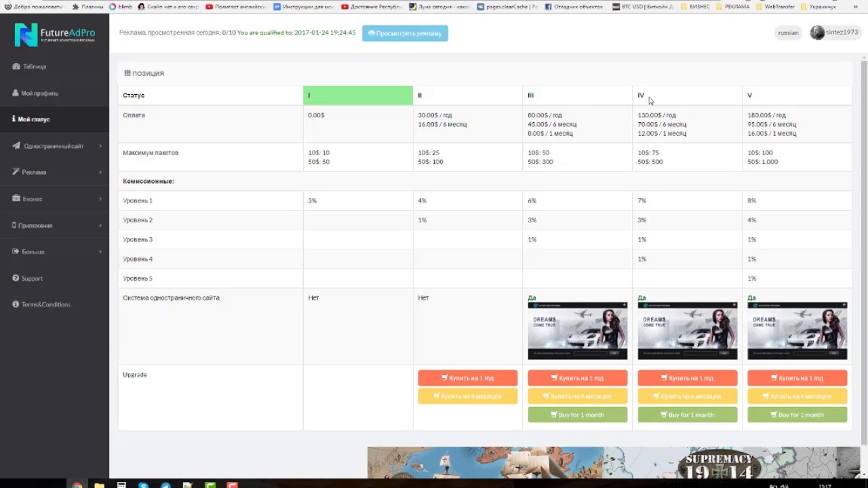Screen dimensions: 868x488
Task: Open the blimb bookmark
Action: pos(121,7)
